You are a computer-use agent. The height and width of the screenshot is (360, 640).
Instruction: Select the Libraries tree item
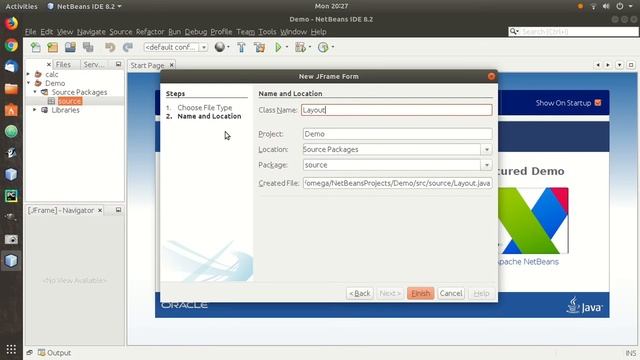click(65, 110)
